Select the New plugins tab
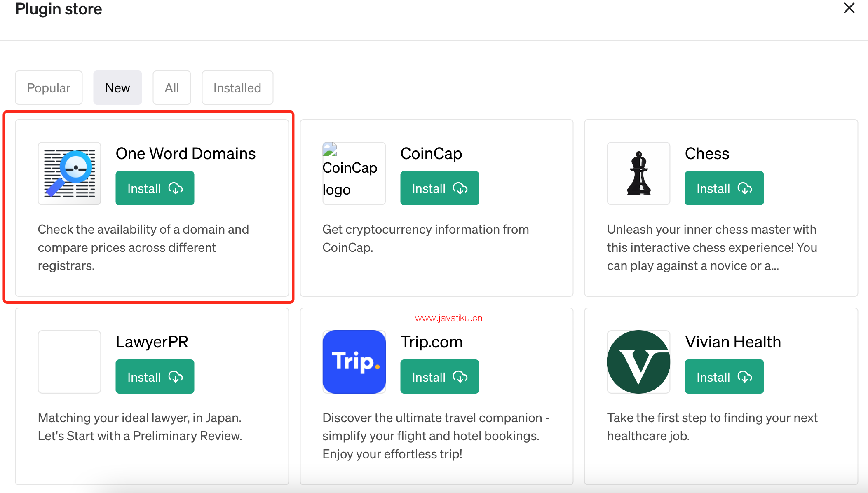This screenshot has width=868, height=493. pyautogui.click(x=117, y=88)
